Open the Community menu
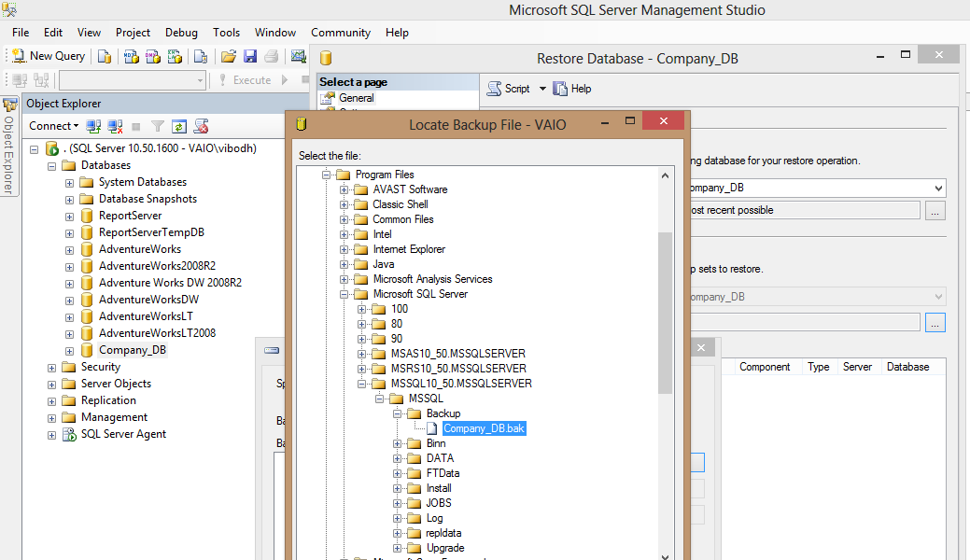 click(340, 32)
